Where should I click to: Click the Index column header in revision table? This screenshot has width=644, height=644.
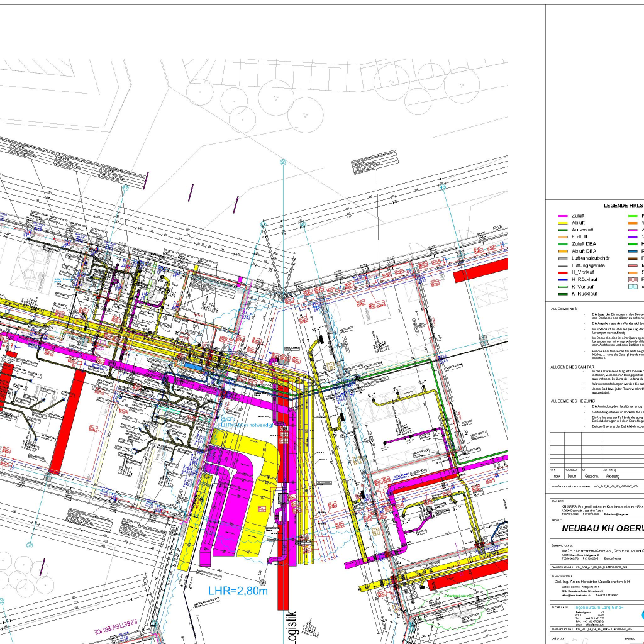coord(557,477)
